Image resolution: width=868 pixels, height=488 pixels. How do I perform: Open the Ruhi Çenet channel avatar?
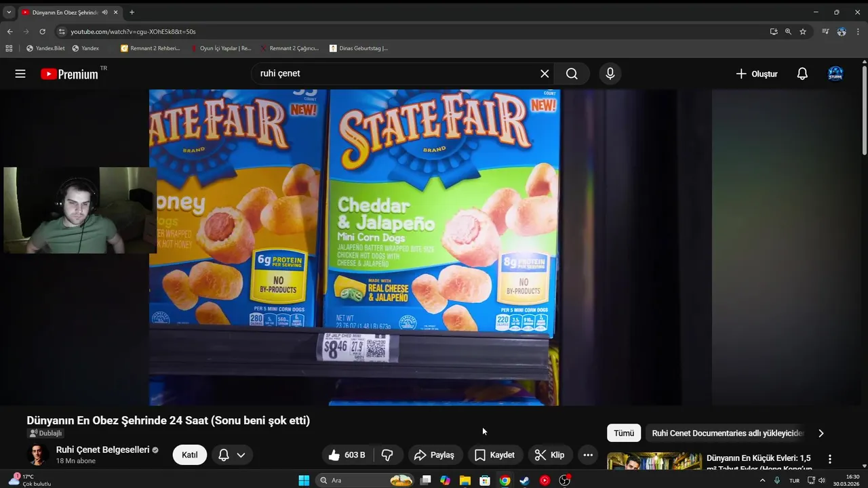pos(38,455)
